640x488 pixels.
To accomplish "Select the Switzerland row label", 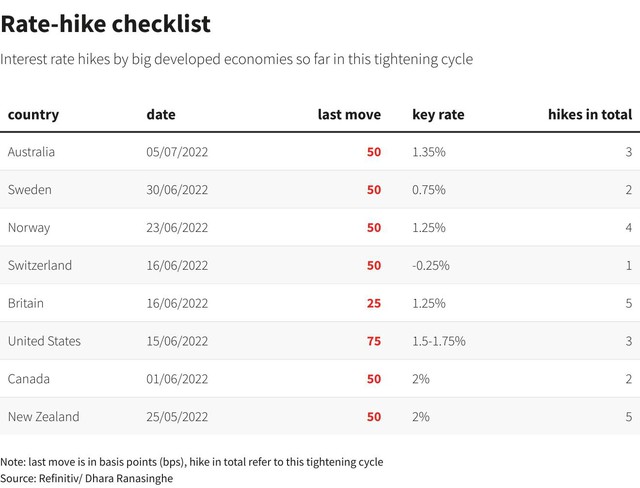I will click(39, 266).
